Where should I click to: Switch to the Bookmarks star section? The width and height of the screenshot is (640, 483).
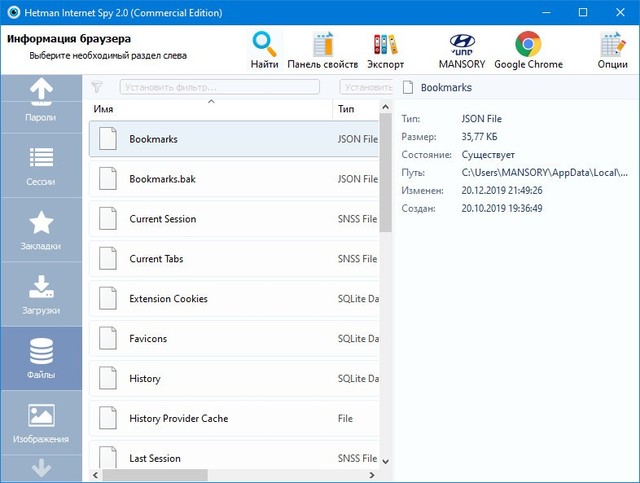pos(41,230)
